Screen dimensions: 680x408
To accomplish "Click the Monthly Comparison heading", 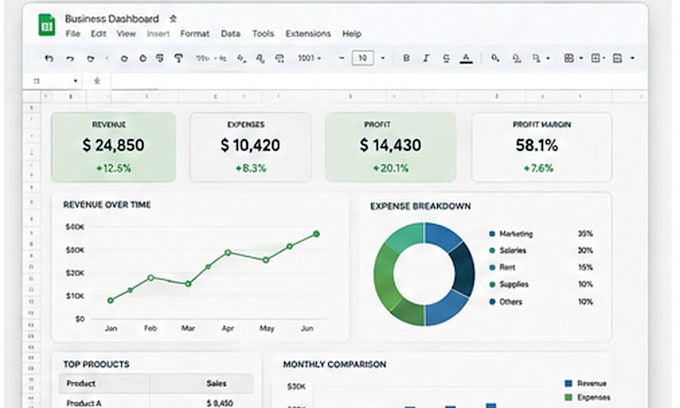I will 334,364.
